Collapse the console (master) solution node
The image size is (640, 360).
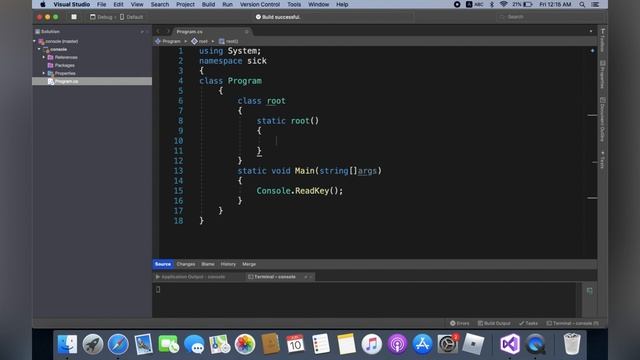[34, 41]
